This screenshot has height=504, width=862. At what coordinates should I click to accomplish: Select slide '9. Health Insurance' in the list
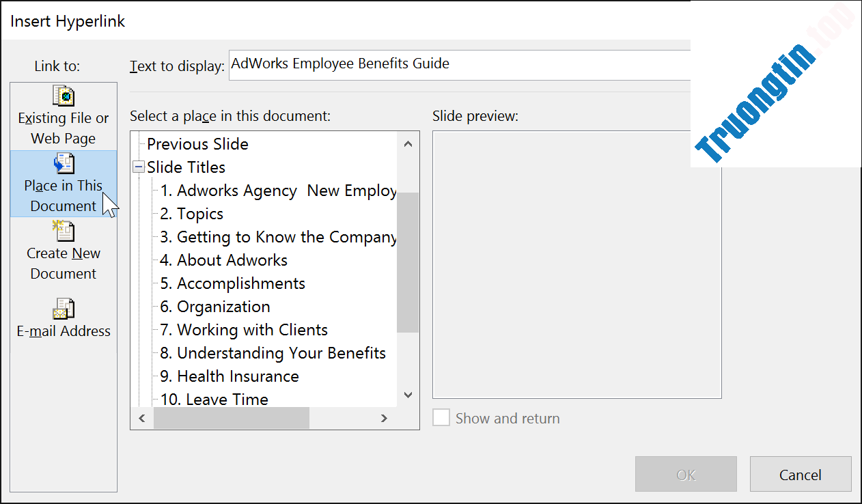tap(229, 376)
